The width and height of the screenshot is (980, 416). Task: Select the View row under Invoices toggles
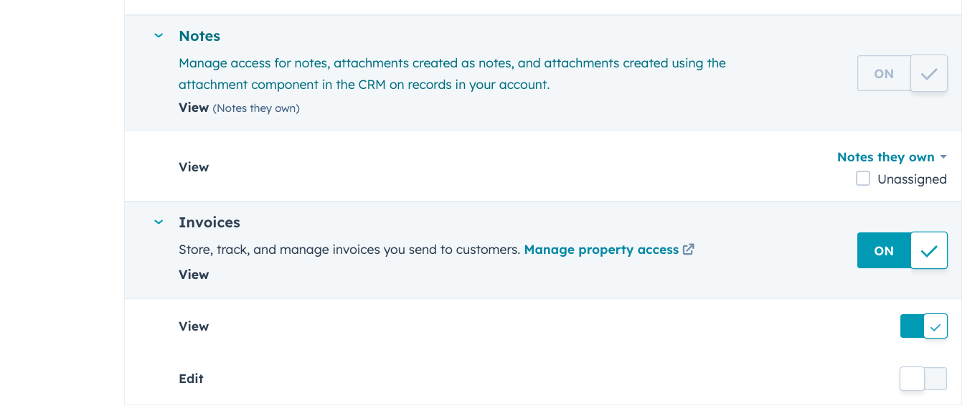(194, 326)
